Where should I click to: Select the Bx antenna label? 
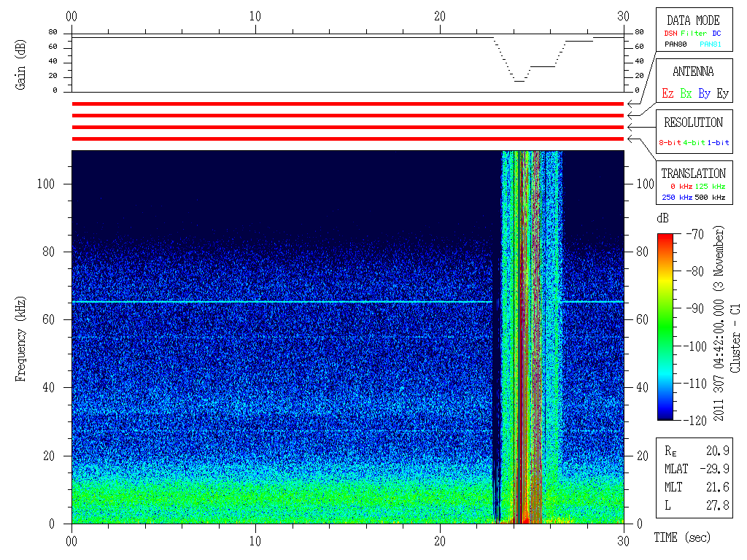click(x=686, y=93)
